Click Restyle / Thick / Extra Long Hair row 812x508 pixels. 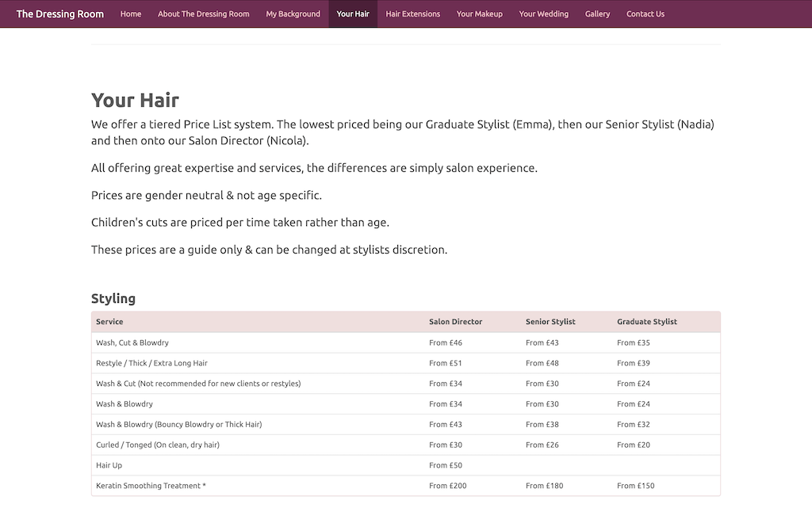(x=151, y=363)
